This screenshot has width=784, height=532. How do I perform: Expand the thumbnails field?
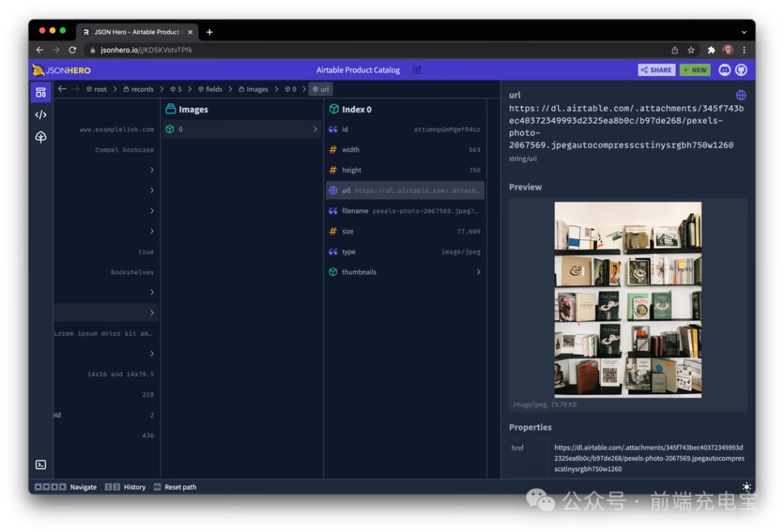478,271
